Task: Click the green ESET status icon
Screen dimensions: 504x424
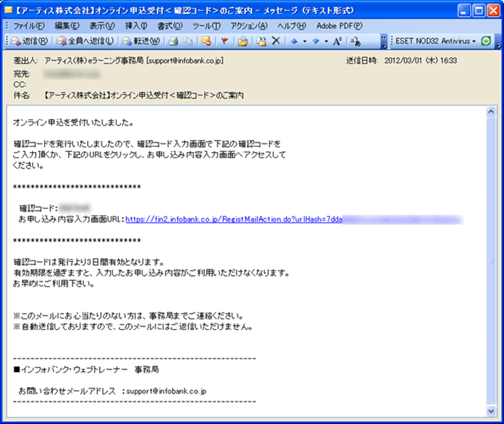Action: [x=486, y=41]
